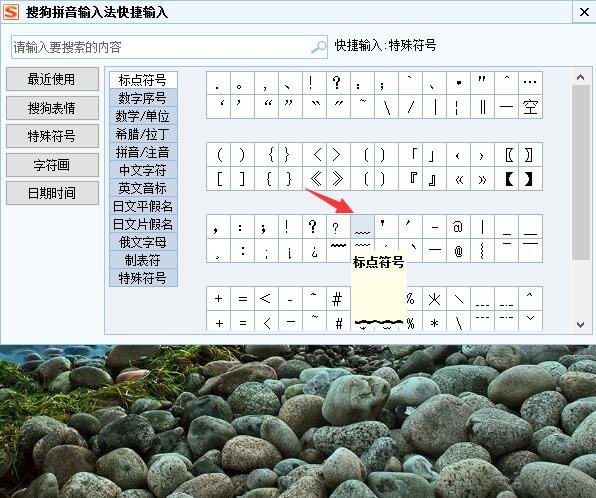The height and width of the screenshot is (498, 596).
Task: Open the 最近使用 section
Action: click(52, 79)
